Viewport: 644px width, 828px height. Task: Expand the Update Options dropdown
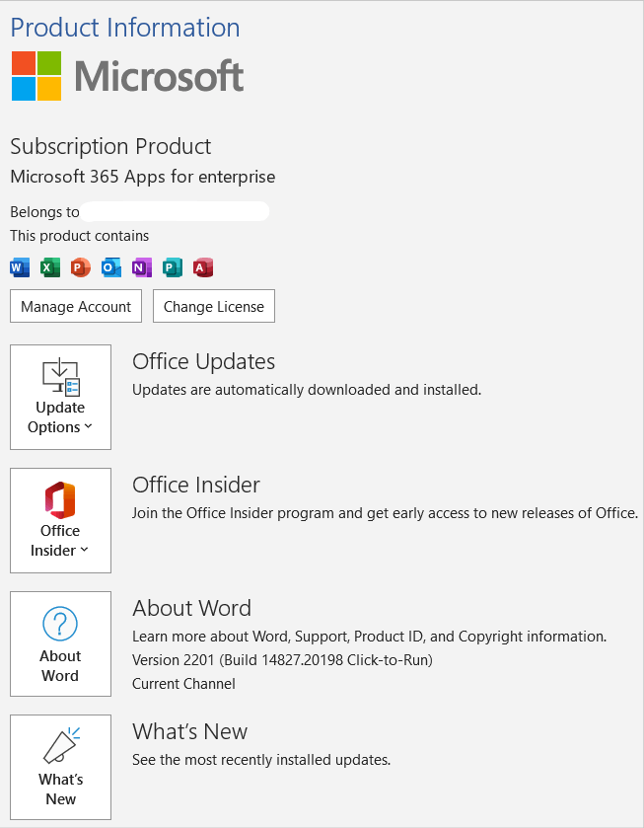tap(61, 397)
